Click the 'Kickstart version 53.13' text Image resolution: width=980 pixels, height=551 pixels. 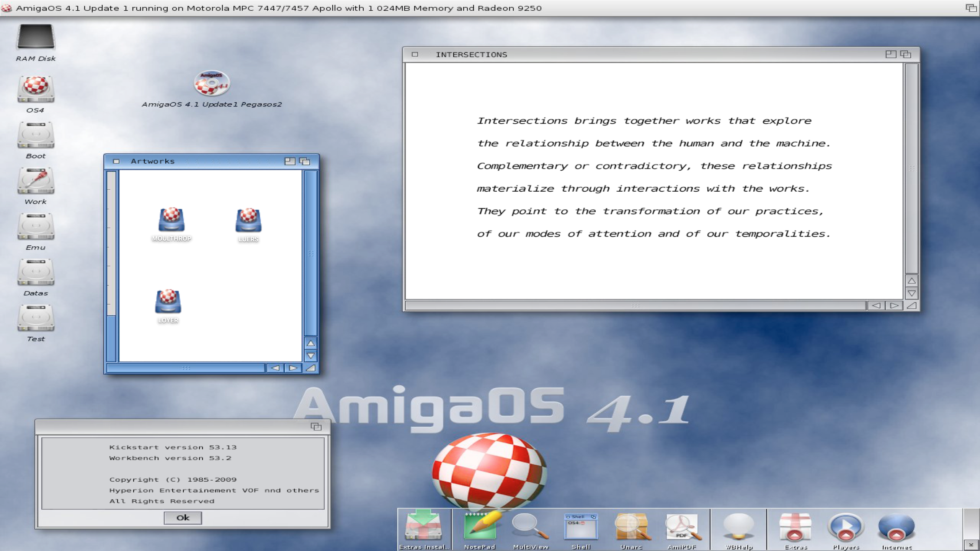[x=173, y=447]
